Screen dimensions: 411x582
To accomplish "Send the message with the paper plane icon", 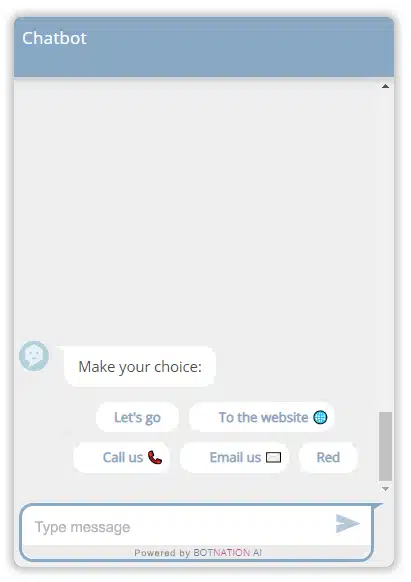I will pyautogui.click(x=348, y=523).
